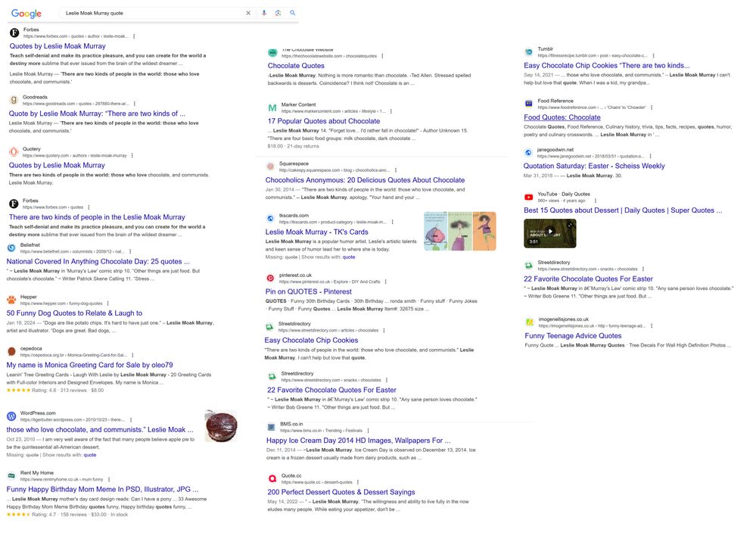Click the Quotery favicon icon
Screen dimensions: 756x548
tap(14, 152)
